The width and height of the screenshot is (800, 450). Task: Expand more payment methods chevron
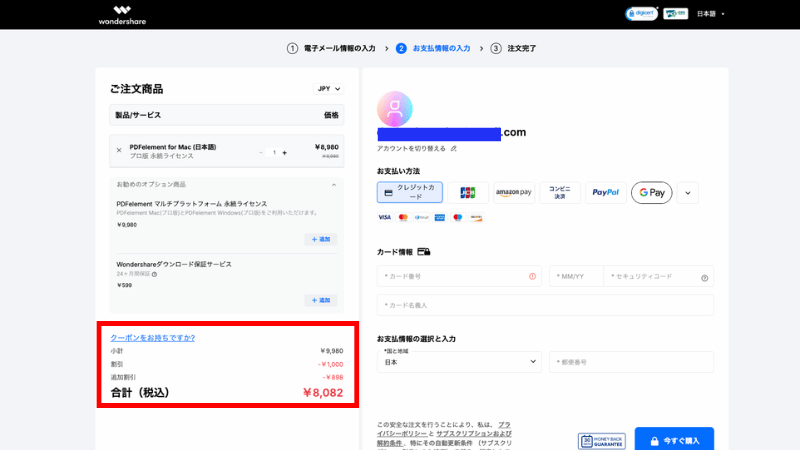point(688,193)
